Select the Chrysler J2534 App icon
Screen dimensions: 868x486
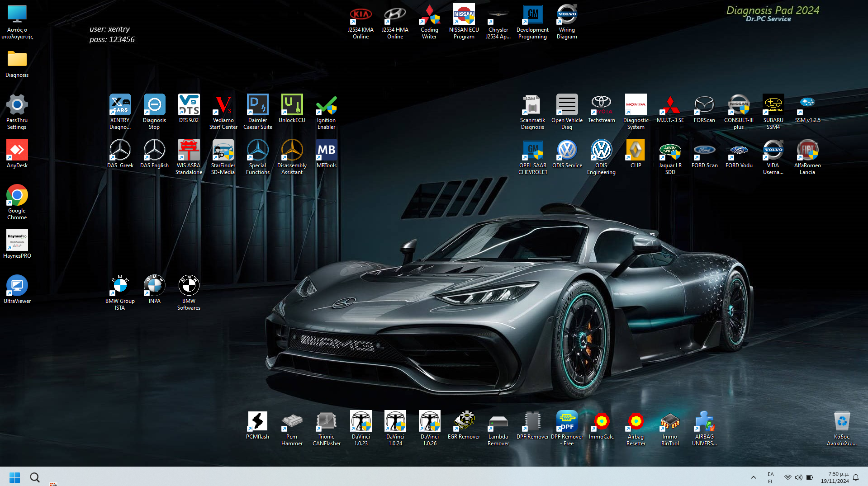click(x=498, y=21)
